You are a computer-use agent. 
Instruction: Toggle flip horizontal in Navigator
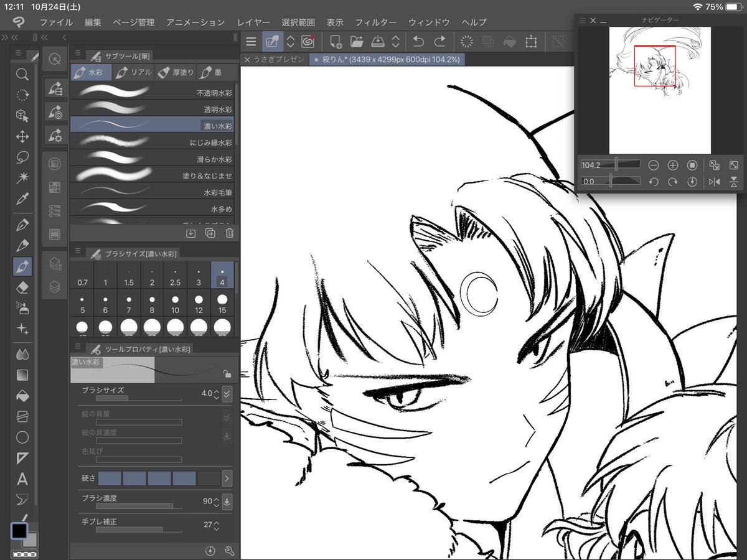pos(714,182)
